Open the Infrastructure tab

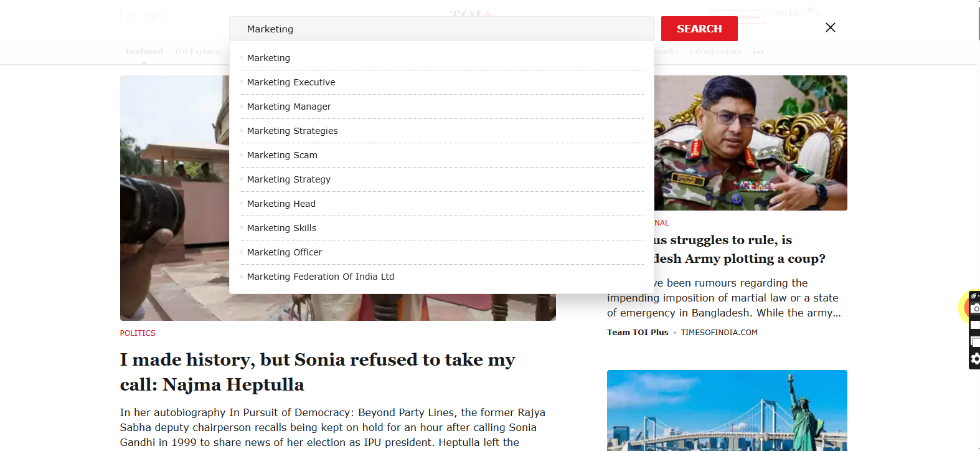(x=715, y=52)
